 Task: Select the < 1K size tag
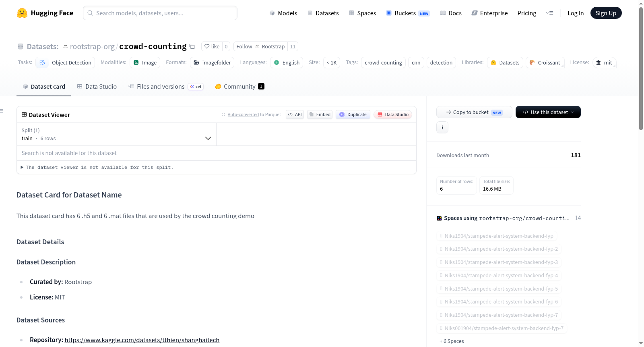tap(332, 62)
